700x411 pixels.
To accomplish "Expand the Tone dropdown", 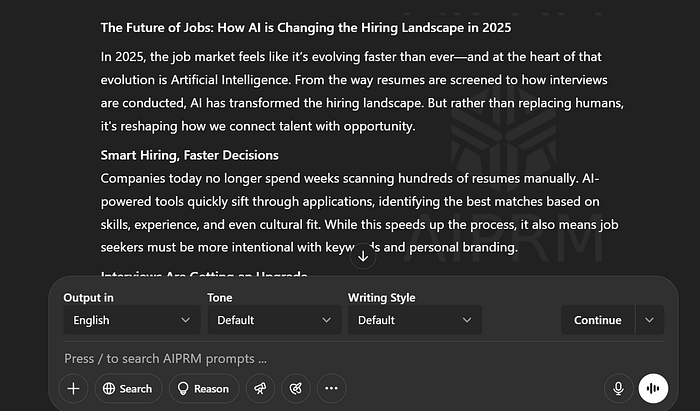I will click(274, 320).
